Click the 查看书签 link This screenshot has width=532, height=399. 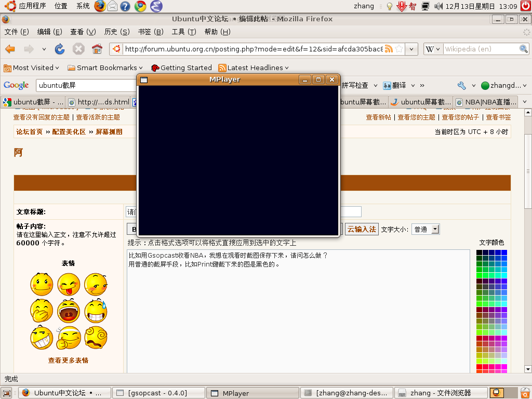click(x=498, y=117)
